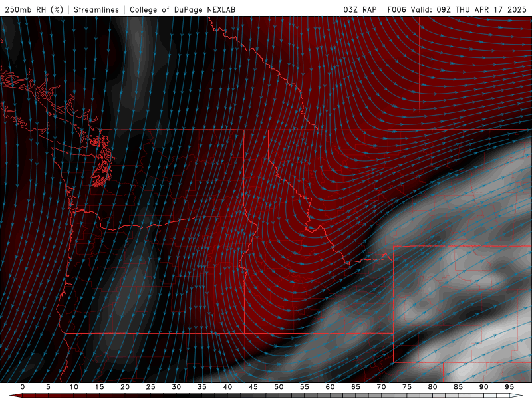Click the "90" colorbar tick label
The image size is (532, 399).
483,387
